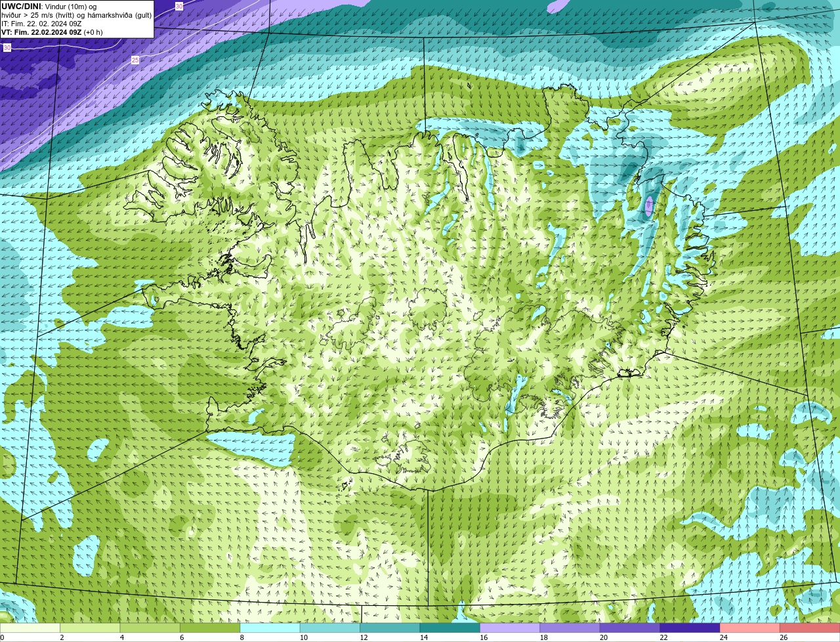Click the 'IT: Fim. 22. 02. 2024 09Z' line
Screen dimensions: 840x642
point(41,24)
